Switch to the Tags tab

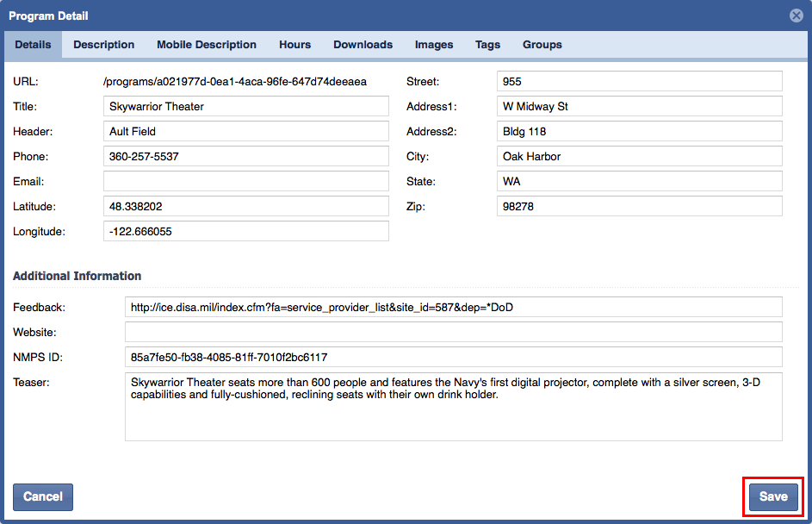pos(487,45)
